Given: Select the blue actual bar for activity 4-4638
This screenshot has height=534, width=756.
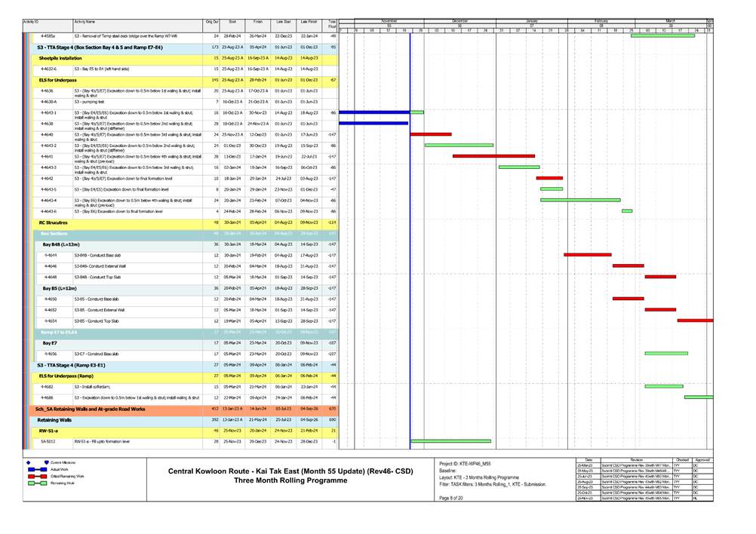Looking at the screenshot, I should click(373, 123).
